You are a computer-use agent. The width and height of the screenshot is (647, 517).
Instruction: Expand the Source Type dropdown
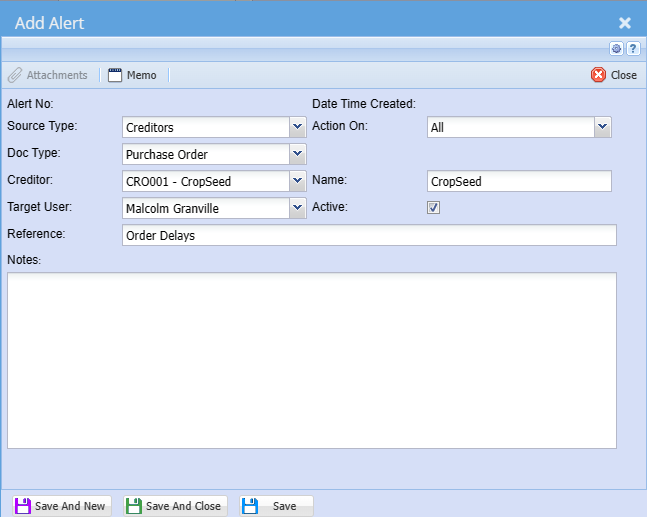click(297, 127)
